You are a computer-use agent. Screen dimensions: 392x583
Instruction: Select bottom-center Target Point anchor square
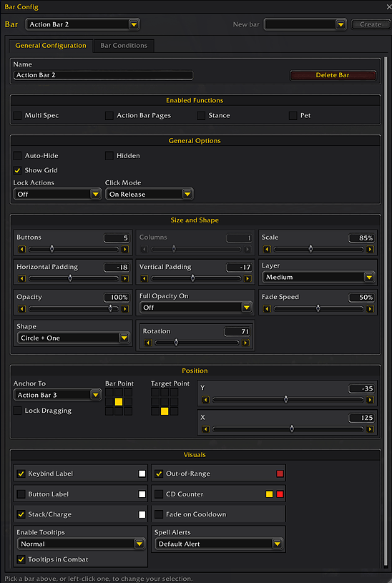165,411
